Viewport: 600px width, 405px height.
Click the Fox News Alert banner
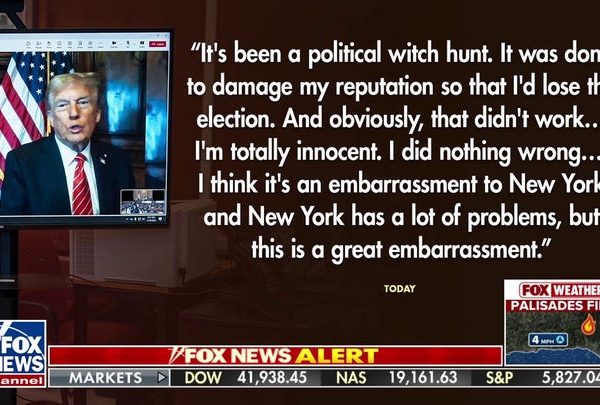click(x=276, y=356)
